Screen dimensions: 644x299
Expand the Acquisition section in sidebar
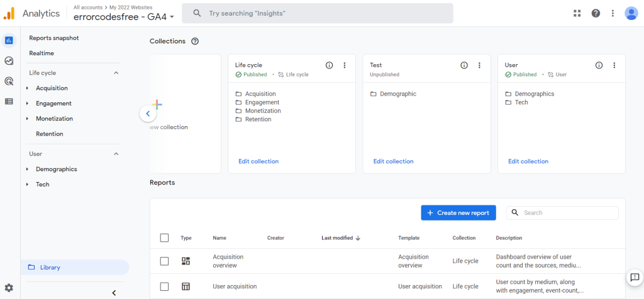pyautogui.click(x=28, y=89)
